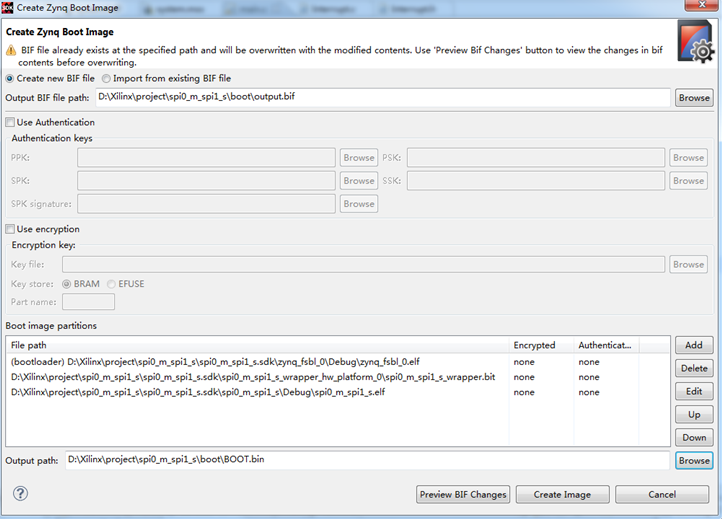Image resolution: width=722 pixels, height=519 pixels.
Task: Click the Part name input field
Action: coord(88,302)
